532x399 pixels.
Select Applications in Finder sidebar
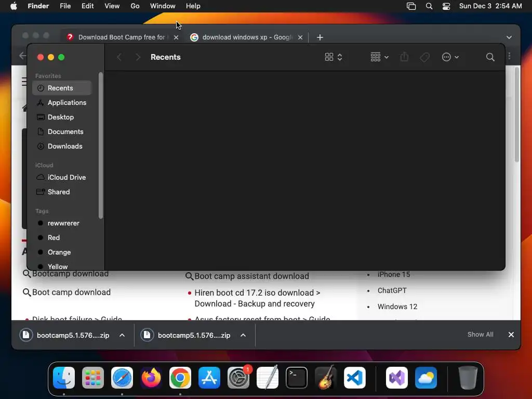62,102
